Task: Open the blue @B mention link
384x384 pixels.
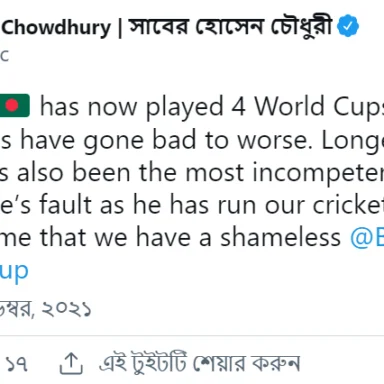Action: [x=367, y=238]
